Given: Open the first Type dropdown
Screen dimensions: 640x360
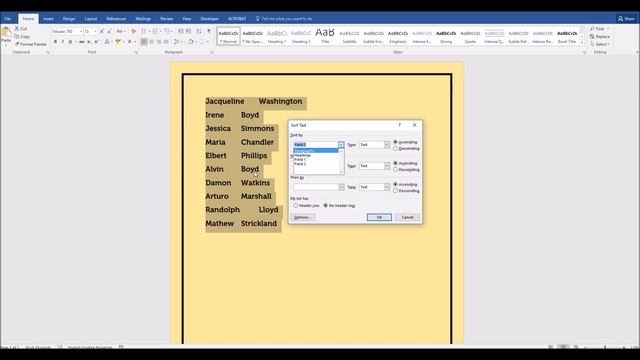Looking at the screenshot, I should point(387,144).
